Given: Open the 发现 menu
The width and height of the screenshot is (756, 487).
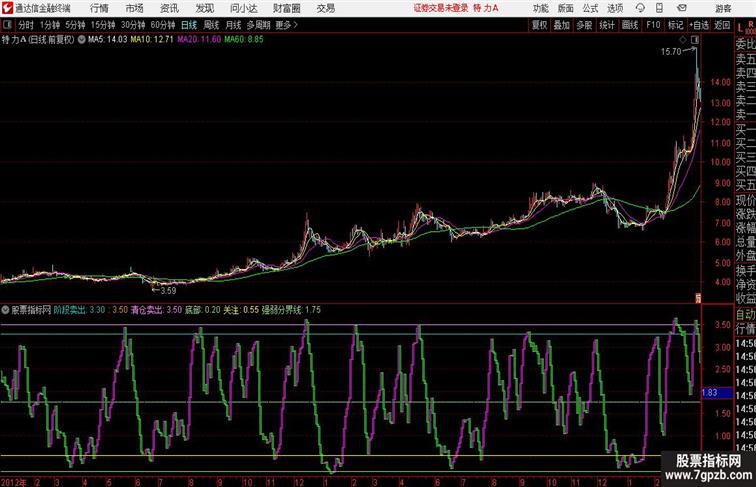Looking at the screenshot, I should coord(205,8).
